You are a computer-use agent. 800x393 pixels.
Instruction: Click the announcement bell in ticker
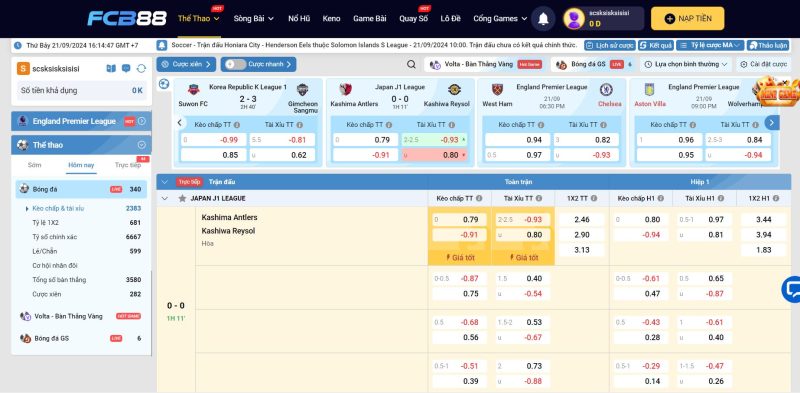162,45
